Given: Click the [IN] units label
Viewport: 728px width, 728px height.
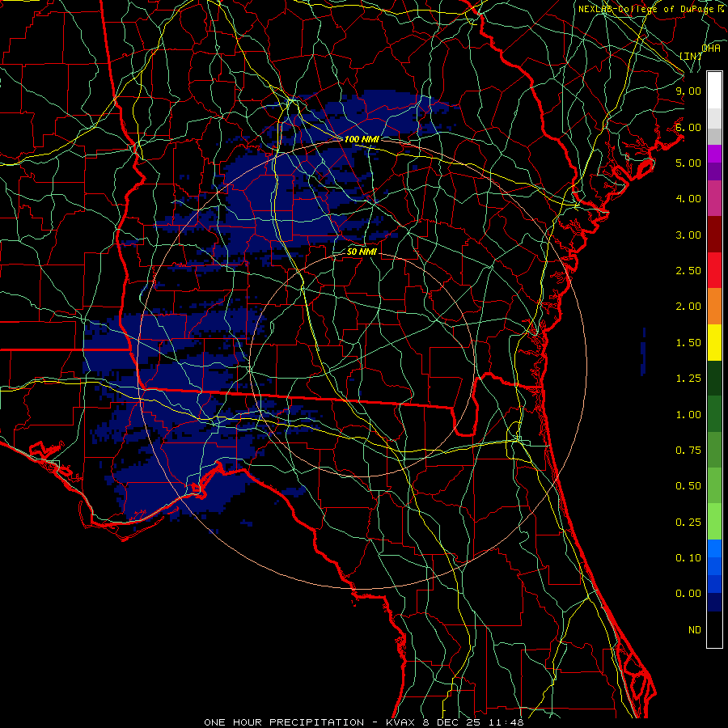Looking at the screenshot, I should (x=691, y=56).
